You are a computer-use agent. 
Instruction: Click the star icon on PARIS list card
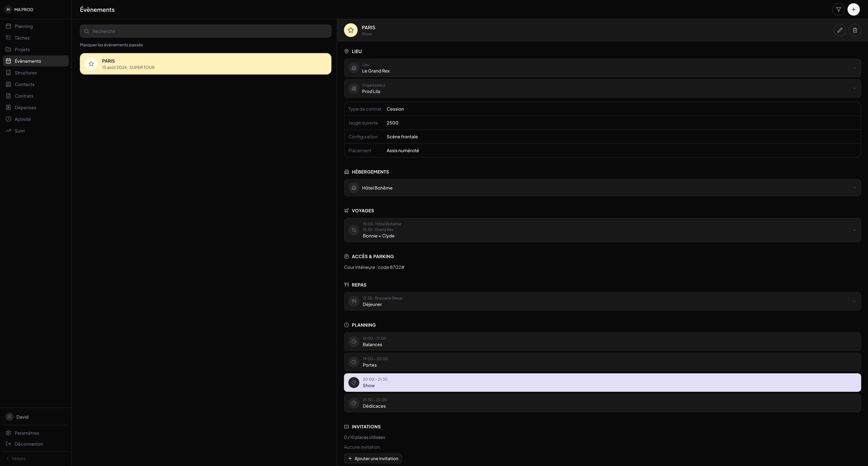pos(91,64)
